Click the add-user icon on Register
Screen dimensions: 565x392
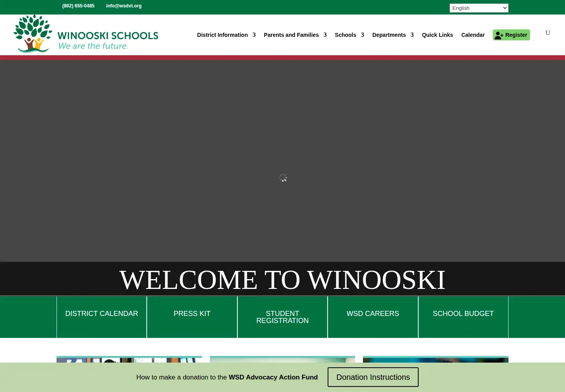point(499,35)
